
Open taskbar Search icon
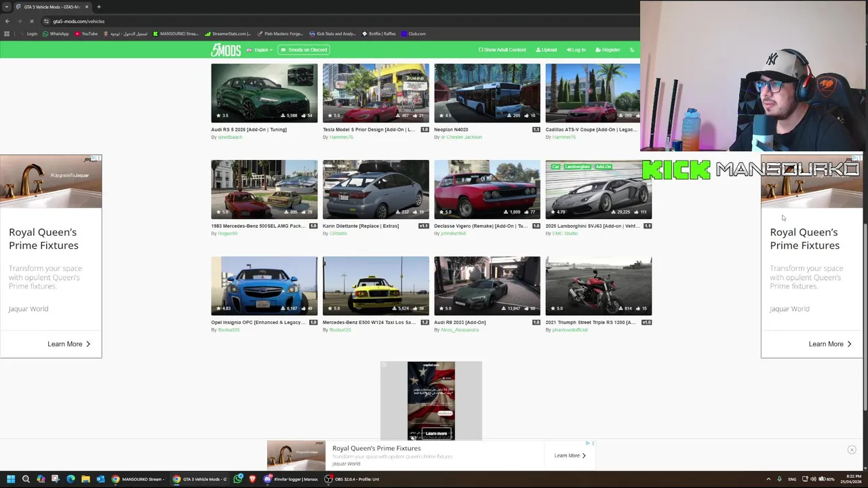point(26,479)
